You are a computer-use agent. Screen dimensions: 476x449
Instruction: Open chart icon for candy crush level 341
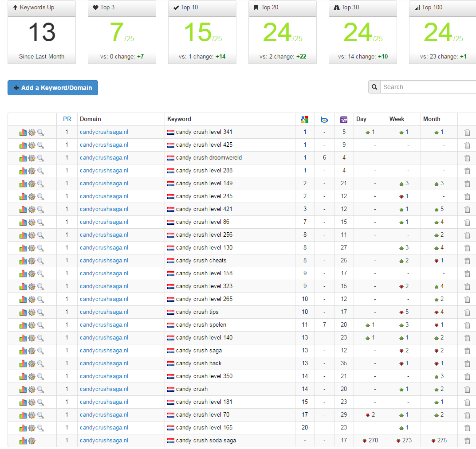23,132
